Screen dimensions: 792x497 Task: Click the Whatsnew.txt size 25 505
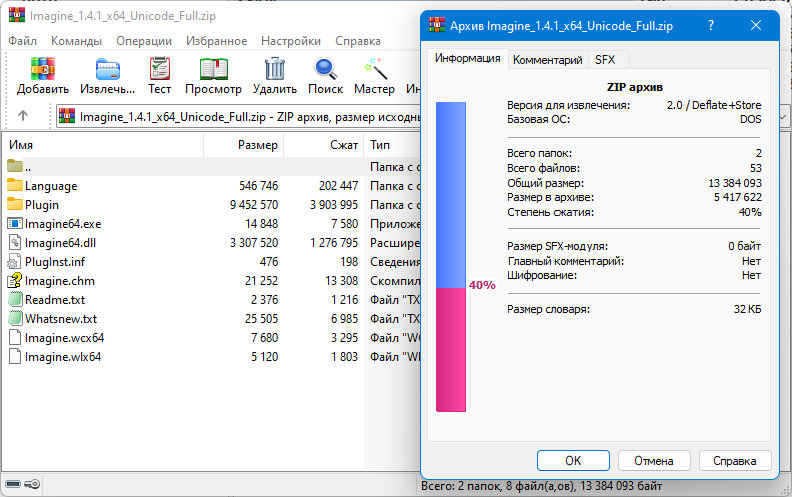pyautogui.click(x=262, y=319)
